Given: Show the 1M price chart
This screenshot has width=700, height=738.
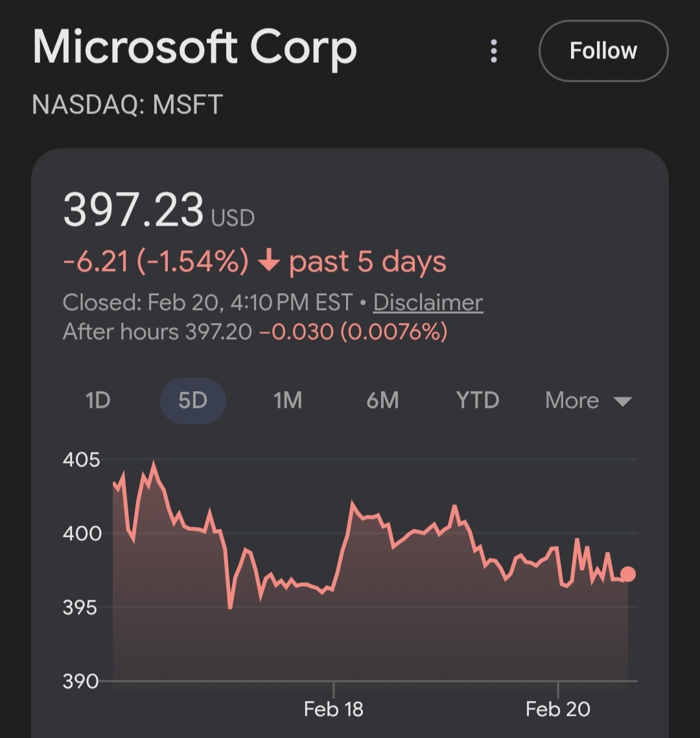Looking at the screenshot, I should (x=288, y=400).
